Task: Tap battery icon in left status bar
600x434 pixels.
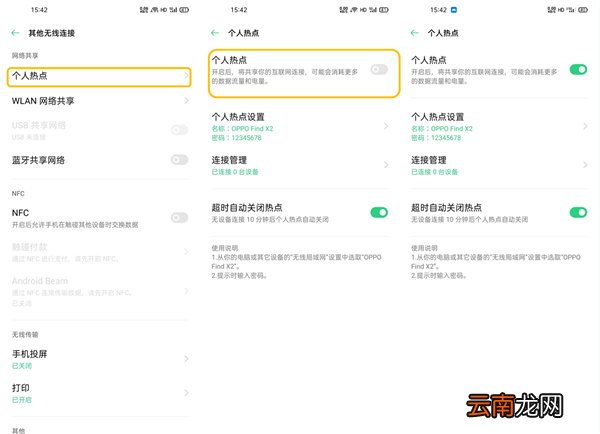Action: pyautogui.click(x=184, y=10)
